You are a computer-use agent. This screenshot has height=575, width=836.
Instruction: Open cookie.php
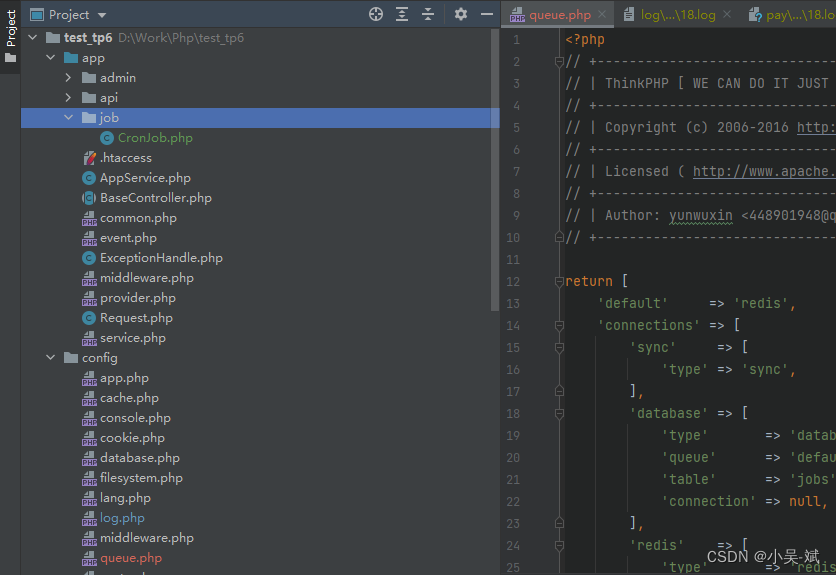pyautogui.click(x=132, y=438)
